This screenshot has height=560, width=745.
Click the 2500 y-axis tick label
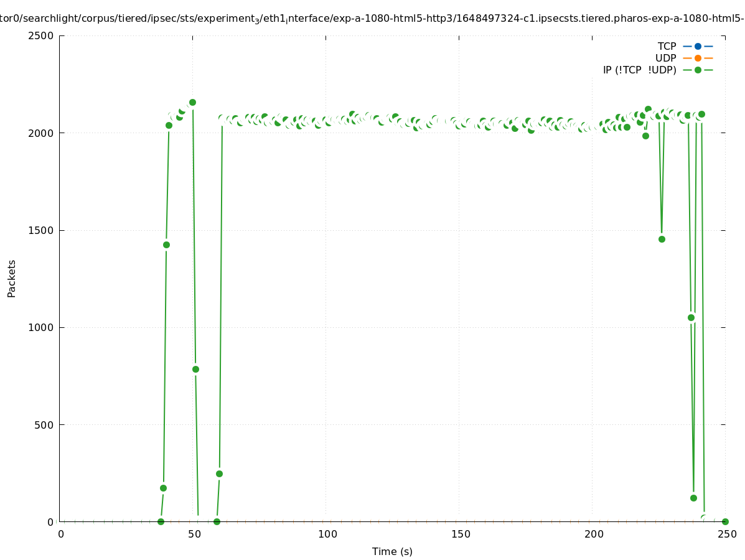42,35
